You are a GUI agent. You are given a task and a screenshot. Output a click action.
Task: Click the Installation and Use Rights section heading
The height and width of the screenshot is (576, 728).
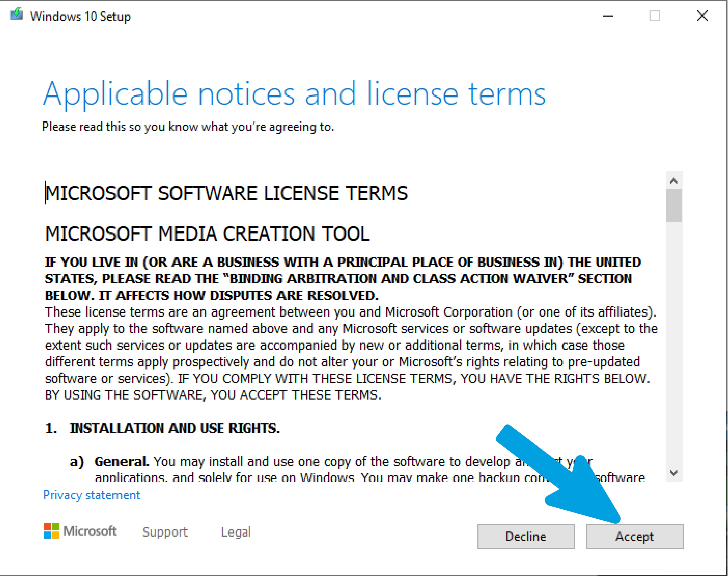point(162,428)
